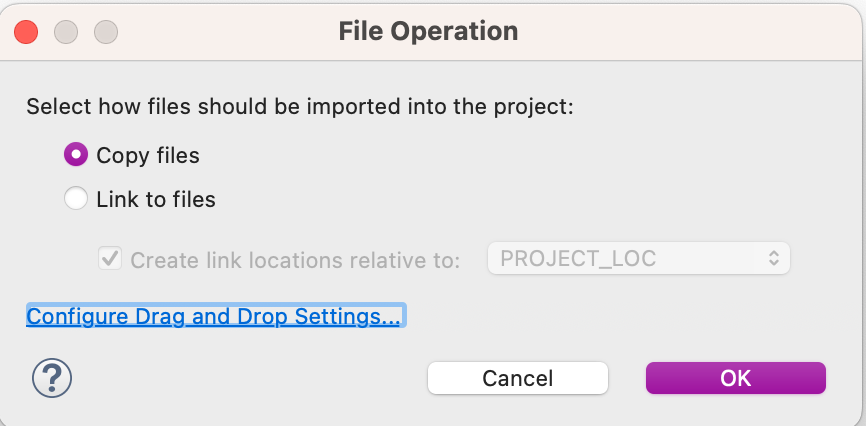Open Configure Drag and Drop Settings link
The image size is (866, 426).
point(214,317)
